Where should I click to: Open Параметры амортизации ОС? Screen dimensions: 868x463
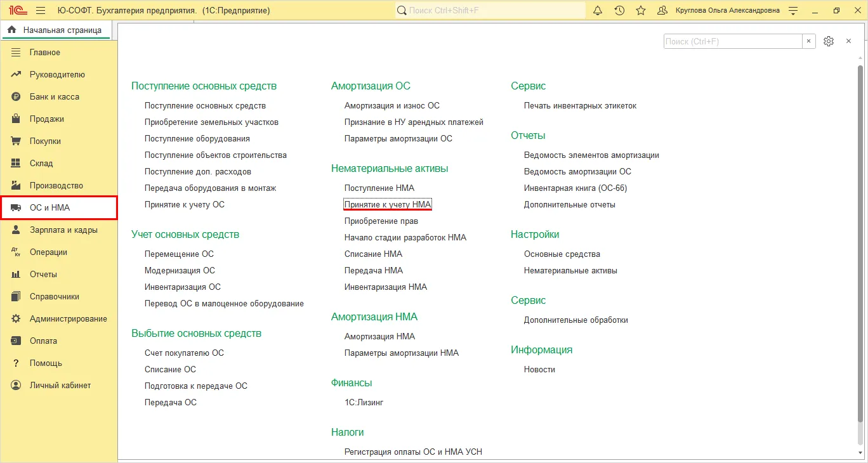[x=398, y=139]
